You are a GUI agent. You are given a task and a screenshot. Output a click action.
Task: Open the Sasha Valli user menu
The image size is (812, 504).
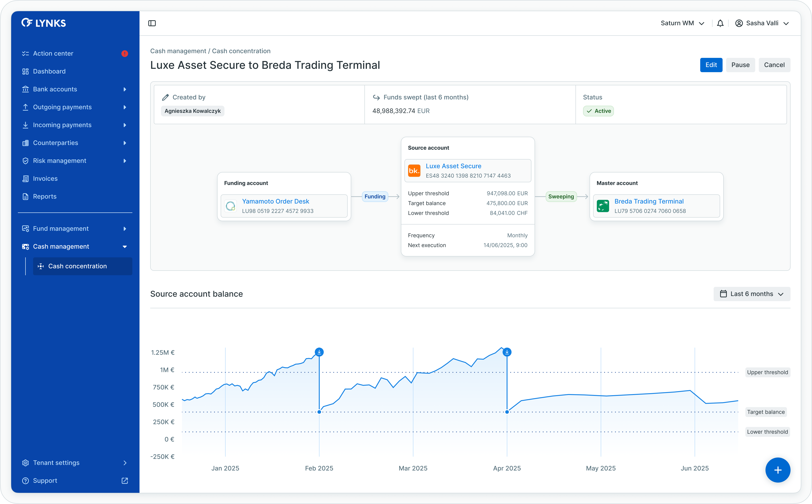pyautogui.click(x=762, y=23)
